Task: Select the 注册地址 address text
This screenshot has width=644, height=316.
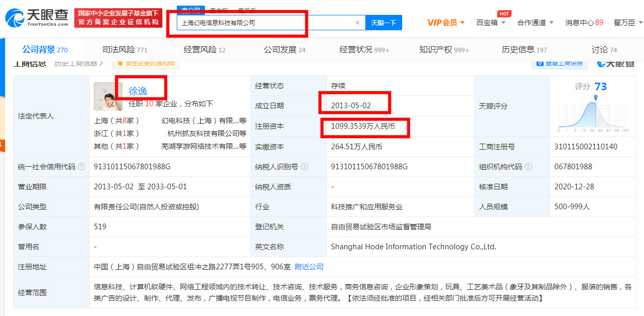Action: pos(192,267)
